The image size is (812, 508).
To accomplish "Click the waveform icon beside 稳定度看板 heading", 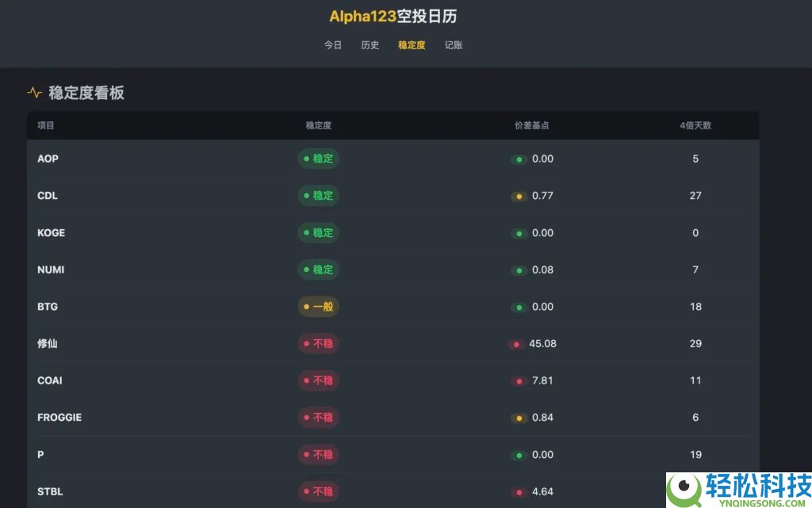I will click(33, 93).
